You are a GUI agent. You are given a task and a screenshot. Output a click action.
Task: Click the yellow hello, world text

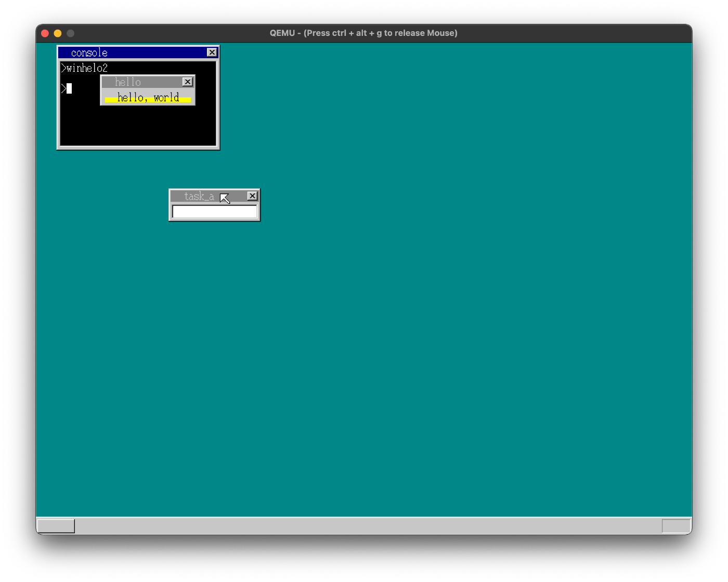(148, 98)
